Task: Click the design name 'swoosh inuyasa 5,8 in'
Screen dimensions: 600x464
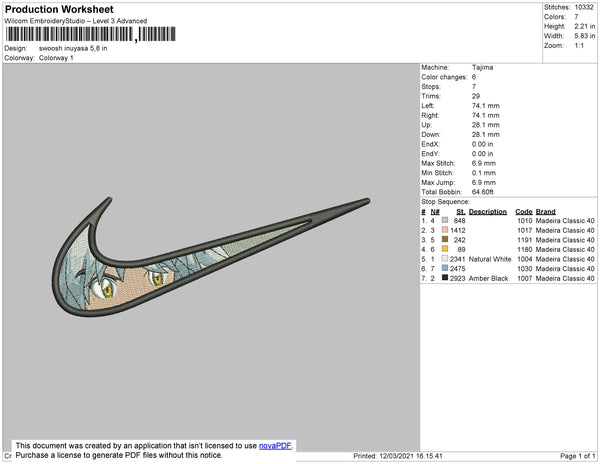Action: click(73, 49)
